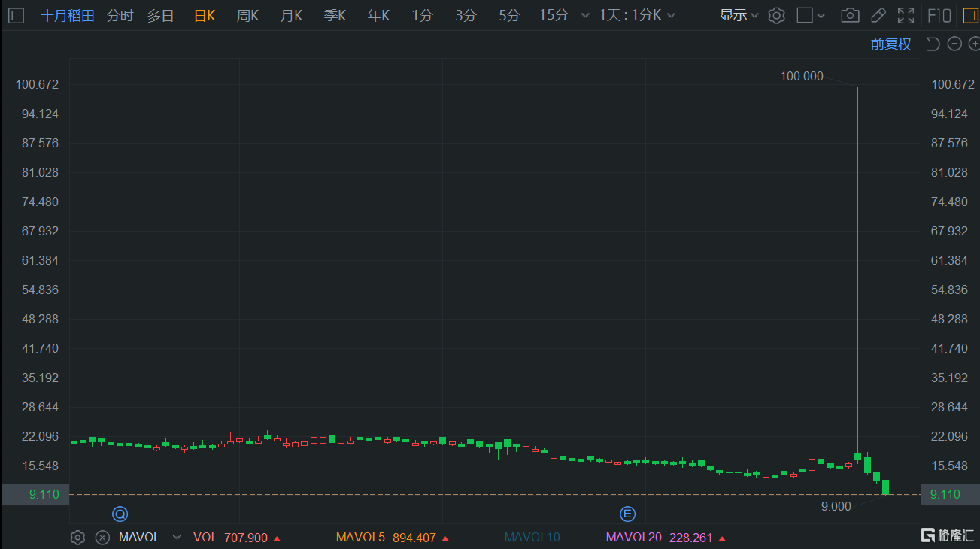Select the 年K yearly candlestick tab
980x549 pixels.
tap(378, 15)
